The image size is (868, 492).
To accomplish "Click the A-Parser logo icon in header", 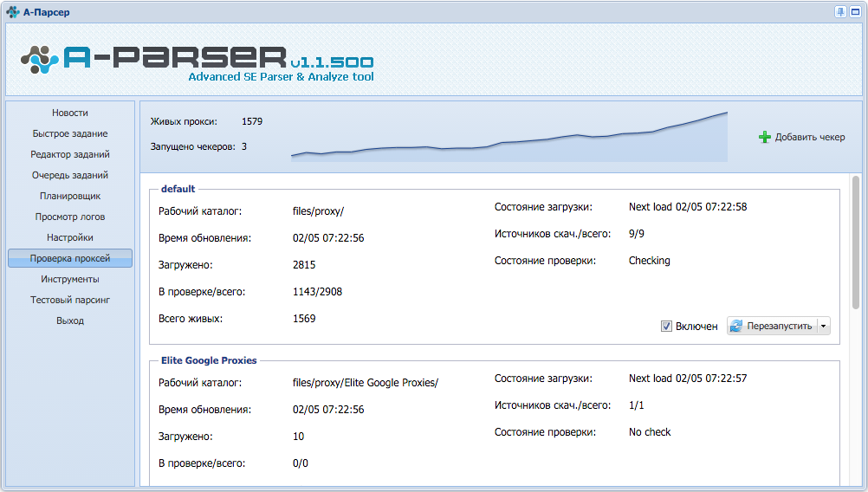I will pyautogui.click(x=40, y=60).
